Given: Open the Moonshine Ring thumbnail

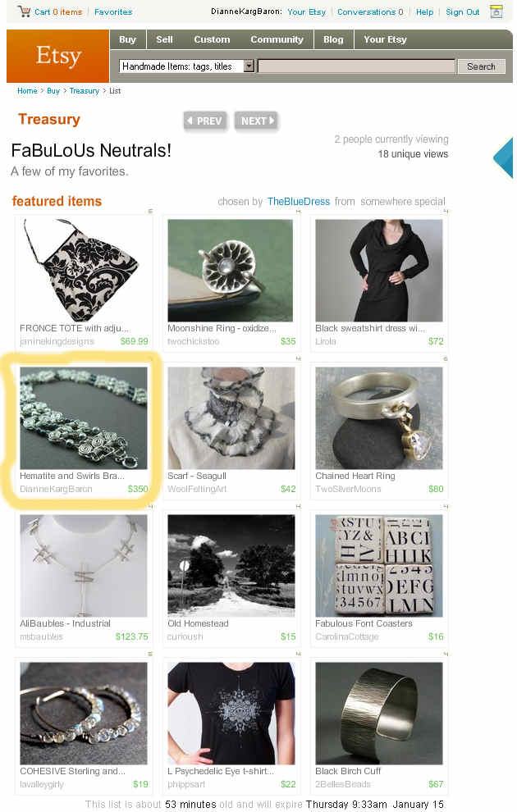Looking at the screenshot, I should coord(230,271).
